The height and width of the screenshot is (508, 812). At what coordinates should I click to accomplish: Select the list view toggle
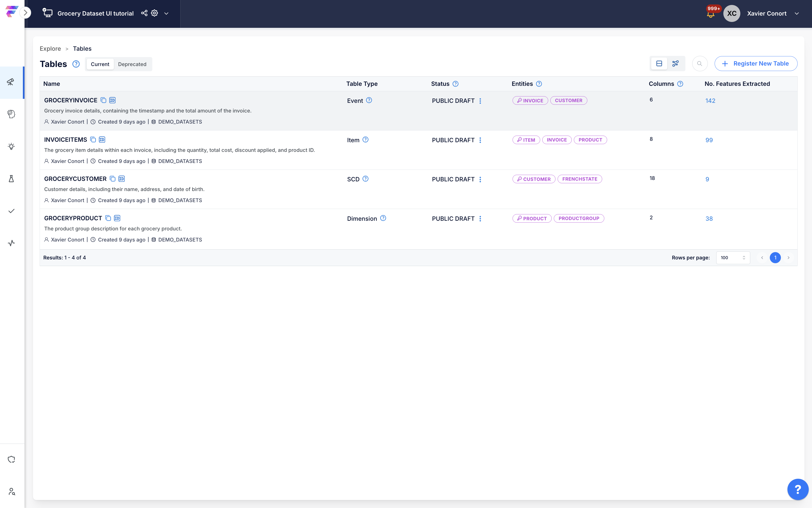point(659,63)
